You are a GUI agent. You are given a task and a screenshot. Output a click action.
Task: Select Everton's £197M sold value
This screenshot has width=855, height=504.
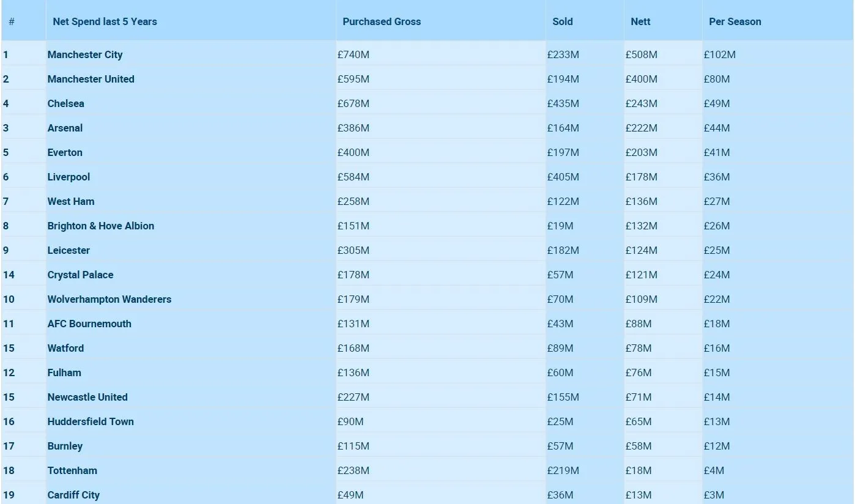click(x=563, y=152)
